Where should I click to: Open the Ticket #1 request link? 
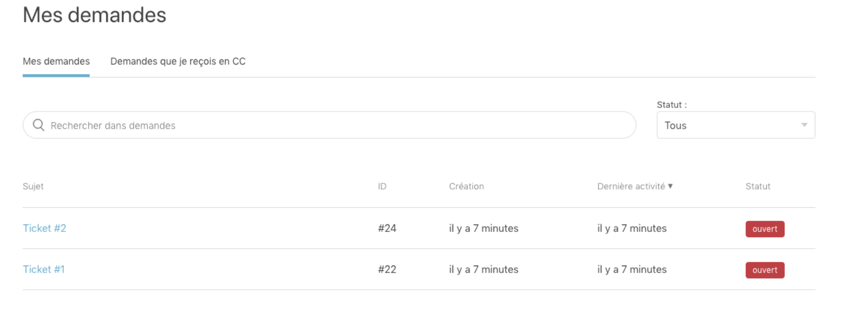(x=44, y=269)
